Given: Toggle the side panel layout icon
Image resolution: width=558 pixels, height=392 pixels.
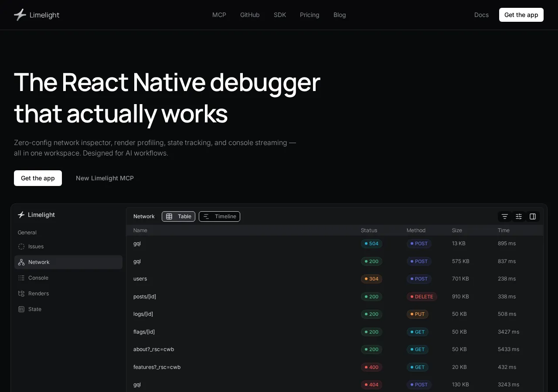Looking at the screenshot, I should pyautogui.click(x=532, y=216).
